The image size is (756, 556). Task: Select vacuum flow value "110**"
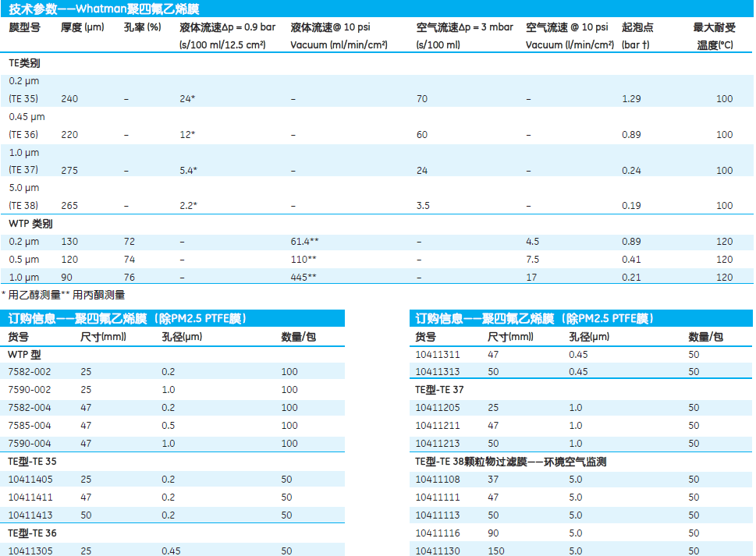[303, 259]
